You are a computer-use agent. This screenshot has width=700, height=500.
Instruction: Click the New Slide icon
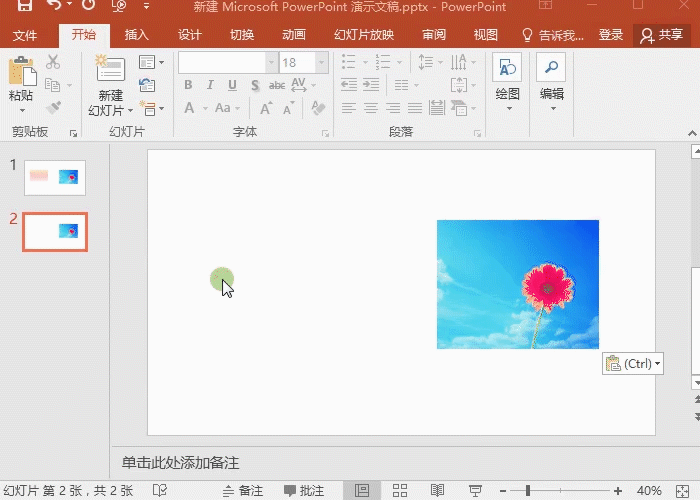pyautogui.click(x=110, y=68)
